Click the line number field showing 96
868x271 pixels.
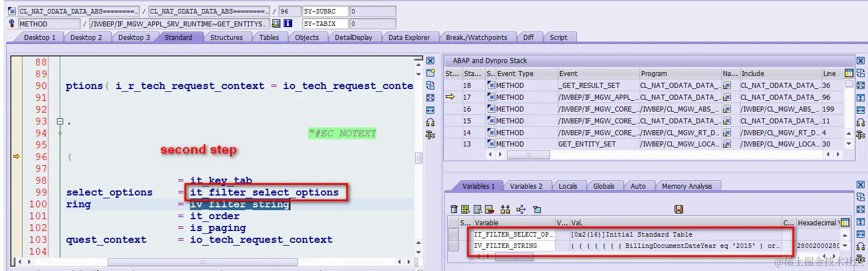coord(289,11)
